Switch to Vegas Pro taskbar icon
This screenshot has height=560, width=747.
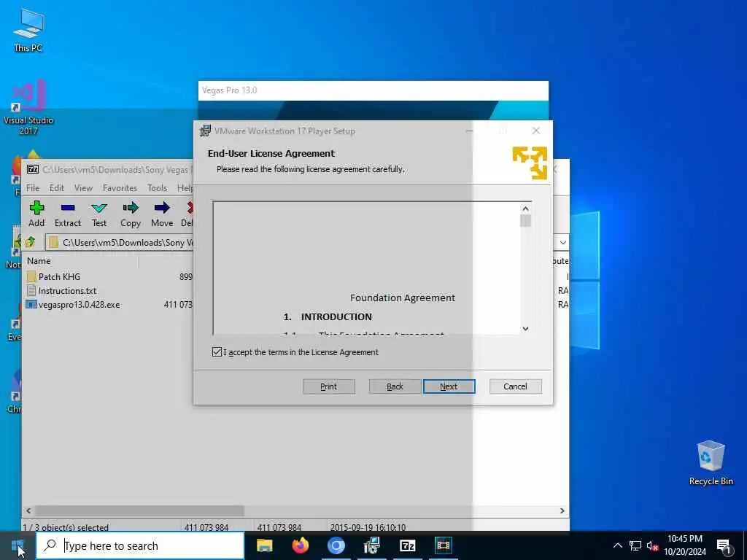pos(443,545)
